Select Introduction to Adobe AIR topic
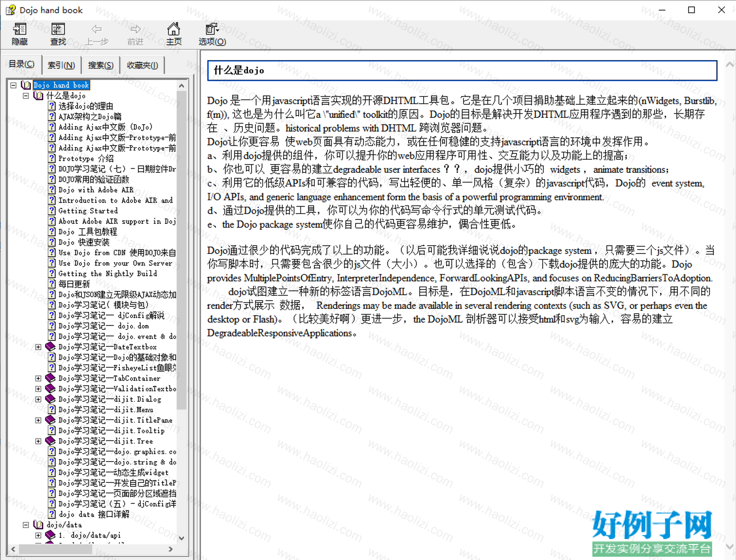The image size is (736, 560). tap(116, 200)
